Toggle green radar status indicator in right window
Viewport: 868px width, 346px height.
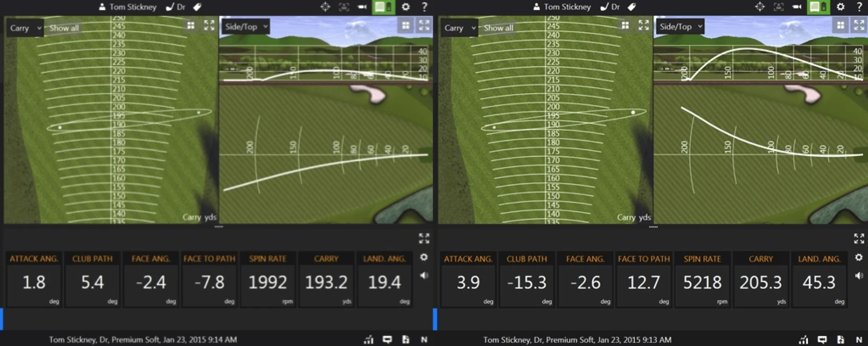pyautogui.click(x=818, y=7)
